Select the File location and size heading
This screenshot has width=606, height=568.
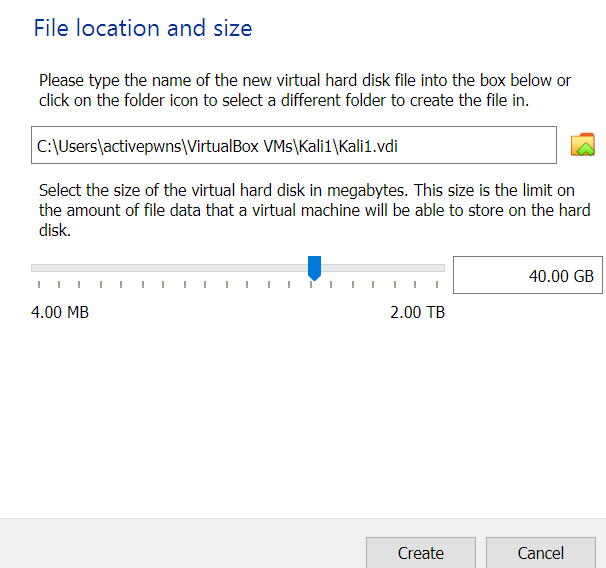(x=143, y=28)
